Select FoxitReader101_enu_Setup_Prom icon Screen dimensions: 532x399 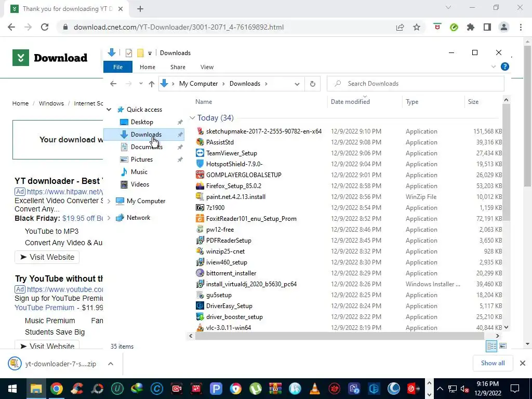pos(200,219)
